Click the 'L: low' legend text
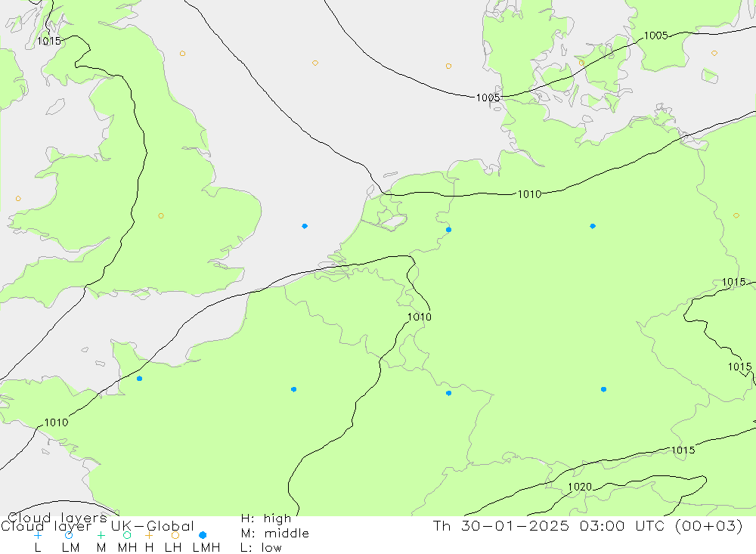 click(261, 548)
